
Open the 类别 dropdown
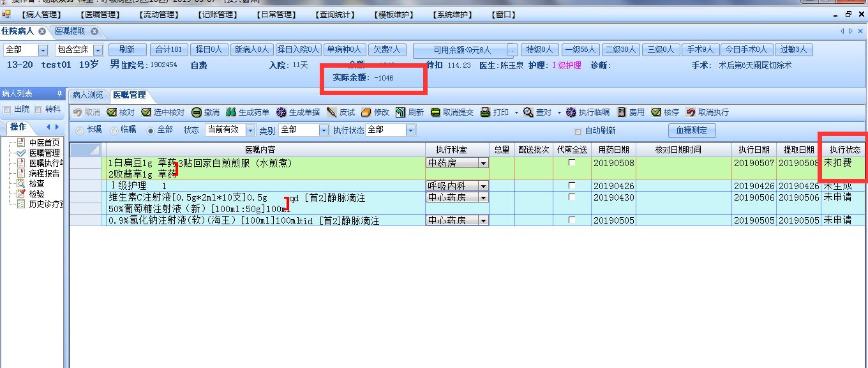[x=324, y=130]
